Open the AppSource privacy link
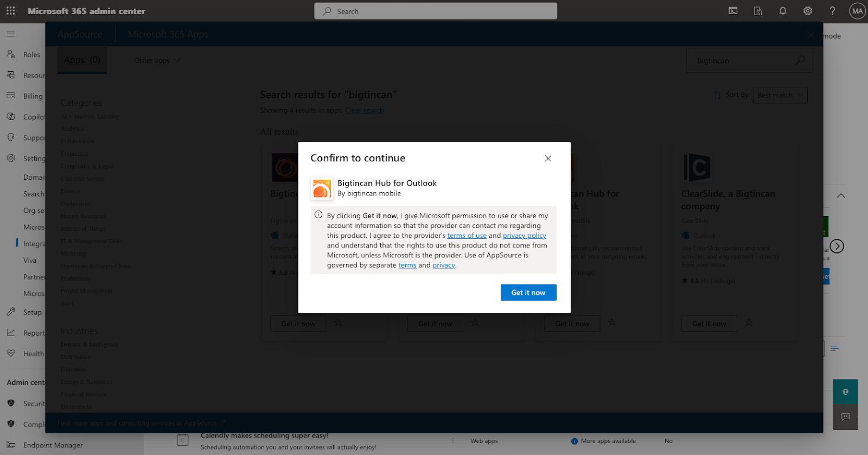The height and width of the screenshot is (455, 868). pyautogui.click(x=444, y=265)
